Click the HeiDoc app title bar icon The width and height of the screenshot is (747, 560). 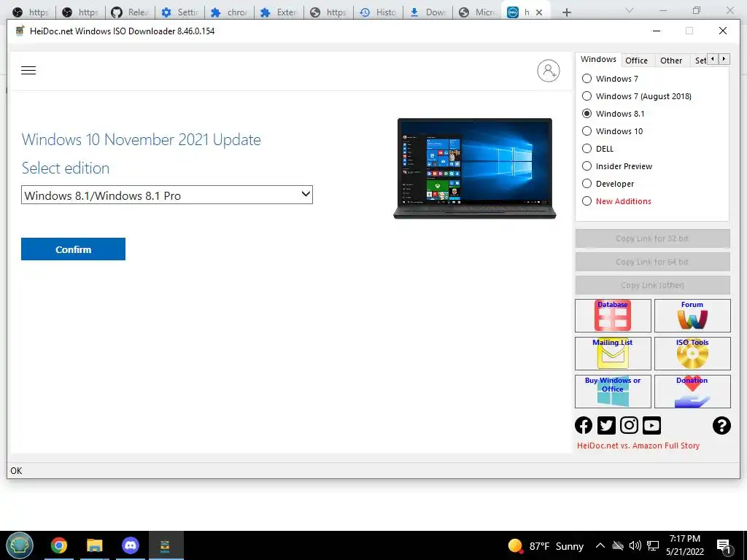pos(20,31)
